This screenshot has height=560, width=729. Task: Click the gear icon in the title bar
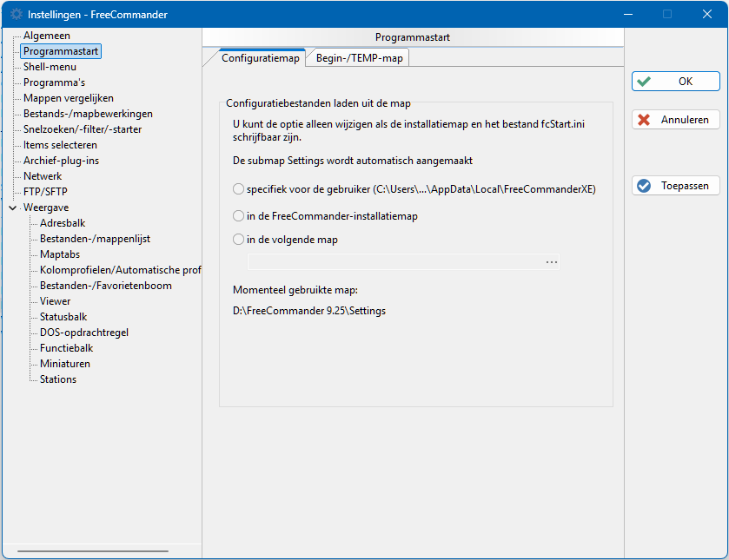coord(17,15)
